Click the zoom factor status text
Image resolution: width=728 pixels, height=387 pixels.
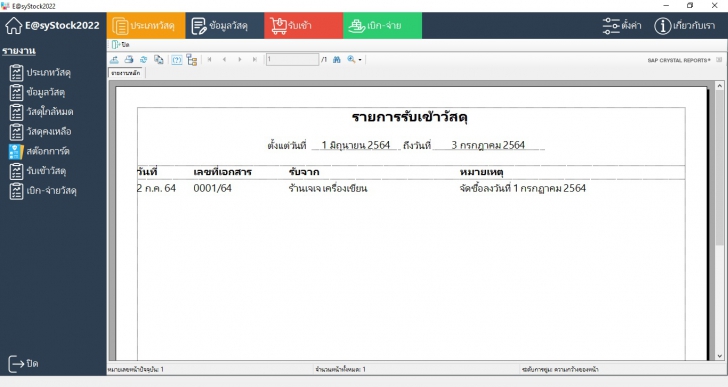tap(560, 369)
